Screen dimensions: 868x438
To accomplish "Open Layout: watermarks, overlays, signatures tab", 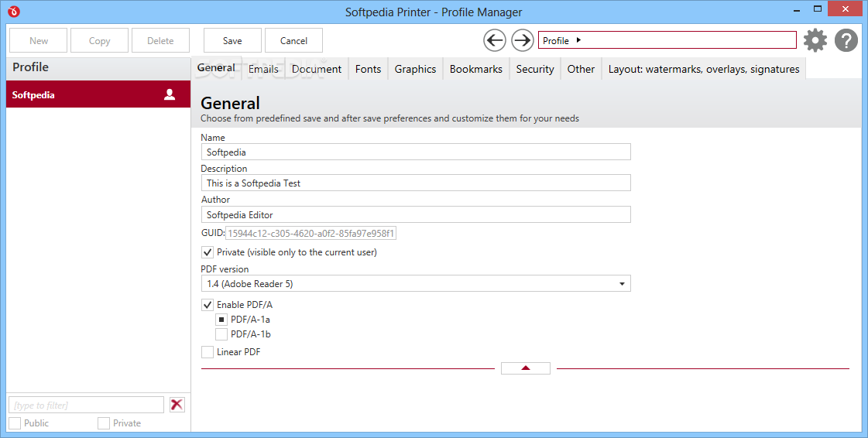I will [x=704, y=69].
